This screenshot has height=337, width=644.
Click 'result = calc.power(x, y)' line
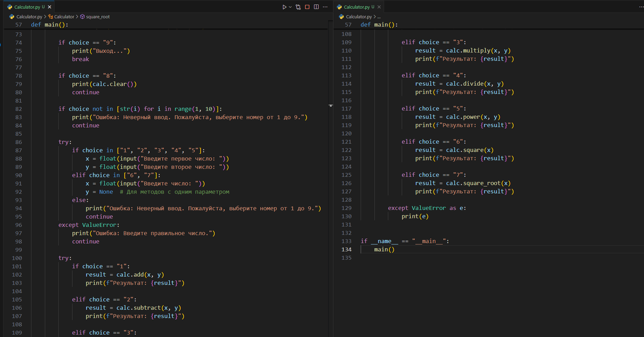(458, 117)
